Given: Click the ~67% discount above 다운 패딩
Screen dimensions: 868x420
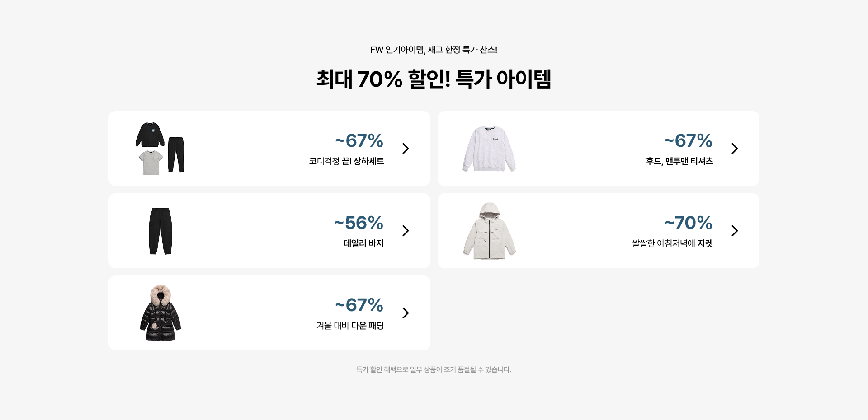Looking at the screenshot, I should [x=359, y=305].
